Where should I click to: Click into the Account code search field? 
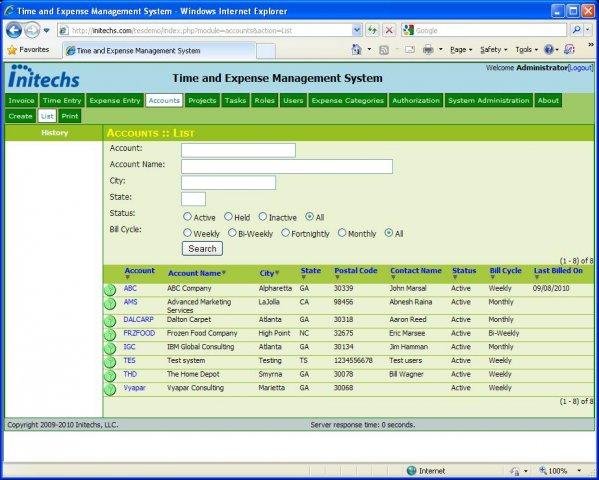[x=238, y=150]
